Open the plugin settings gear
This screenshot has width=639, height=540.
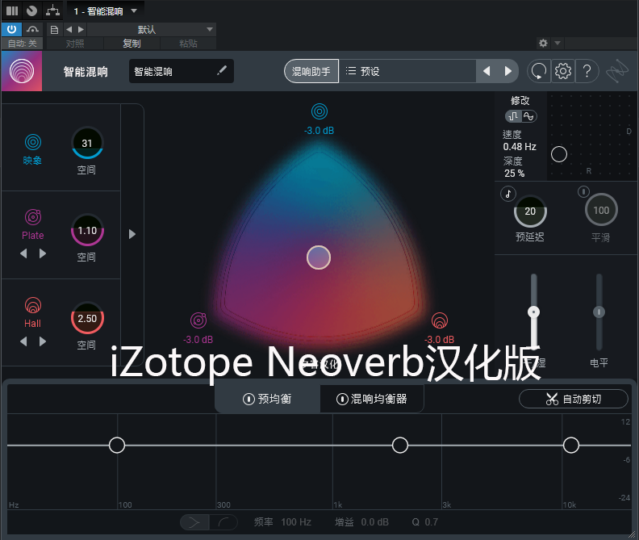(563, 71)
